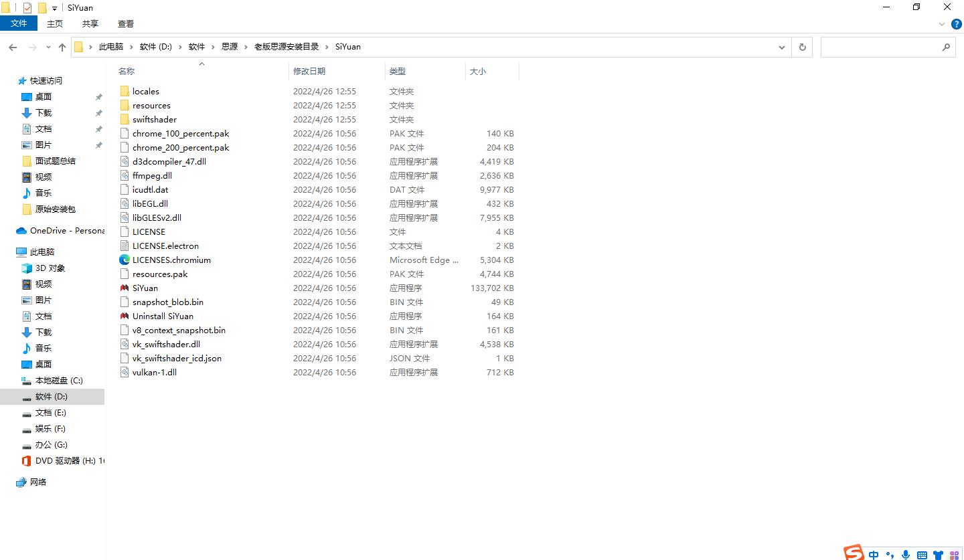Open 面试题总结 in the navigation pane

pyautogui.click(x=56, y=161)
